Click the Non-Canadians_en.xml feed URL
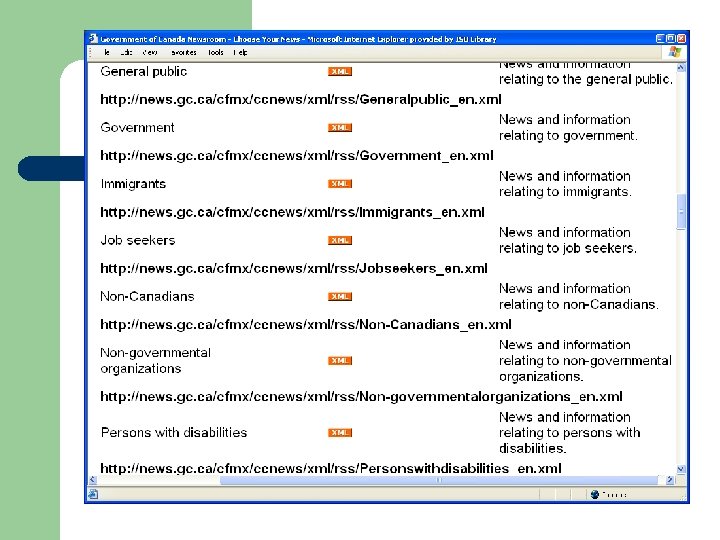Screen dimensions: 720x540 (x=306, y=325)
